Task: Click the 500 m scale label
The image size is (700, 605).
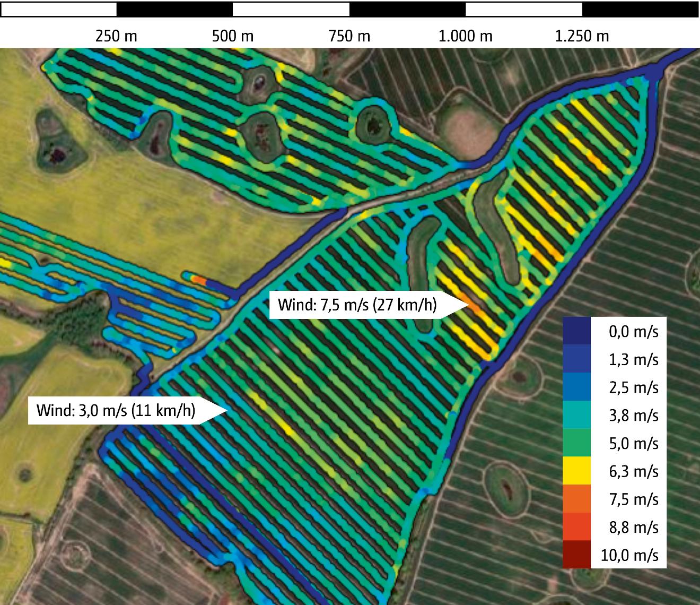Action: [233, 36]
